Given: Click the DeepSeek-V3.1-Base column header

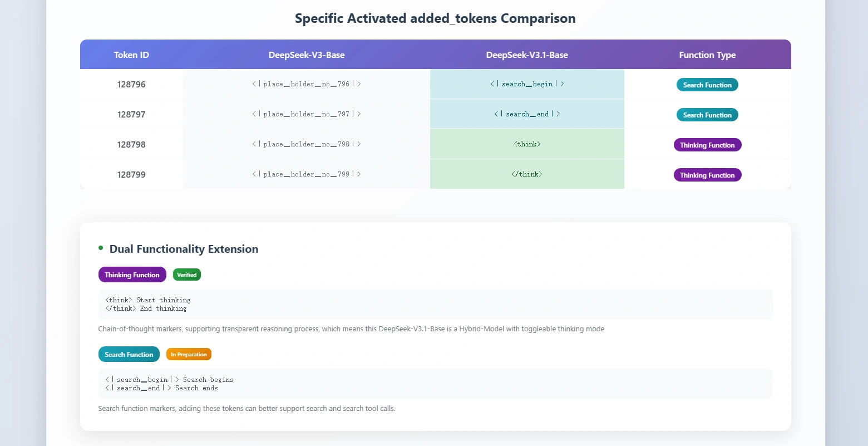Looking at the screenshot, I should pos(527,55).
